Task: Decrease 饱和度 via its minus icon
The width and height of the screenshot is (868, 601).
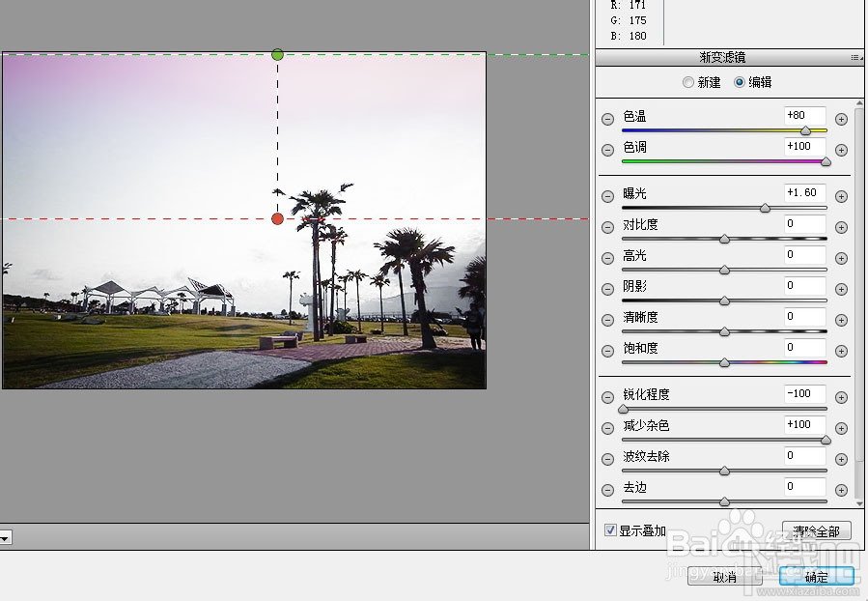Action: coord(608,350)
